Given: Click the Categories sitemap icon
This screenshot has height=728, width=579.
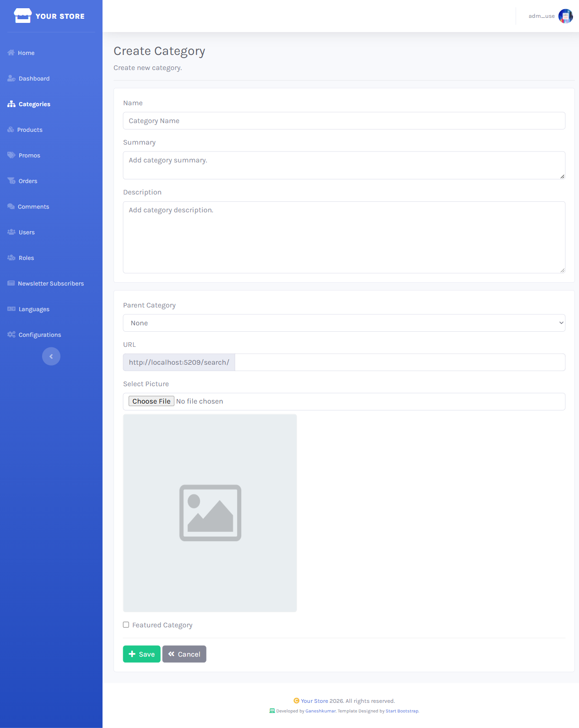Looking at the screenshot, I should (11, 104).
